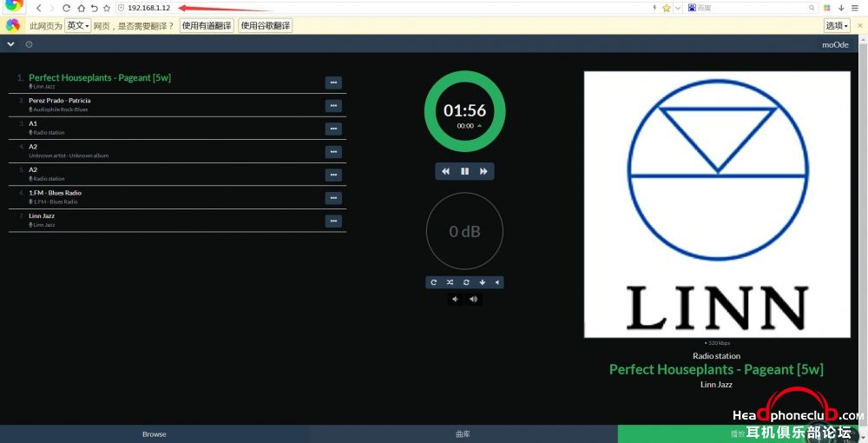Switch to the Browse tab

tap(154, 434)
